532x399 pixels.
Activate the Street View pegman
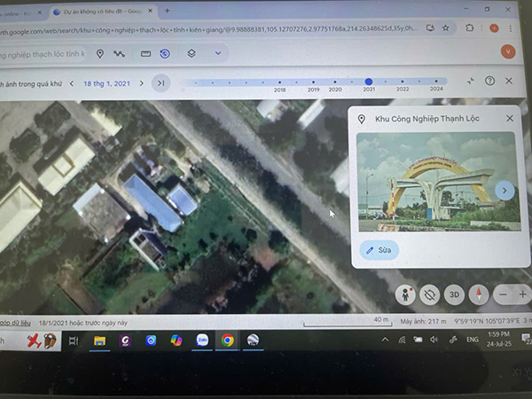point(408,293)
